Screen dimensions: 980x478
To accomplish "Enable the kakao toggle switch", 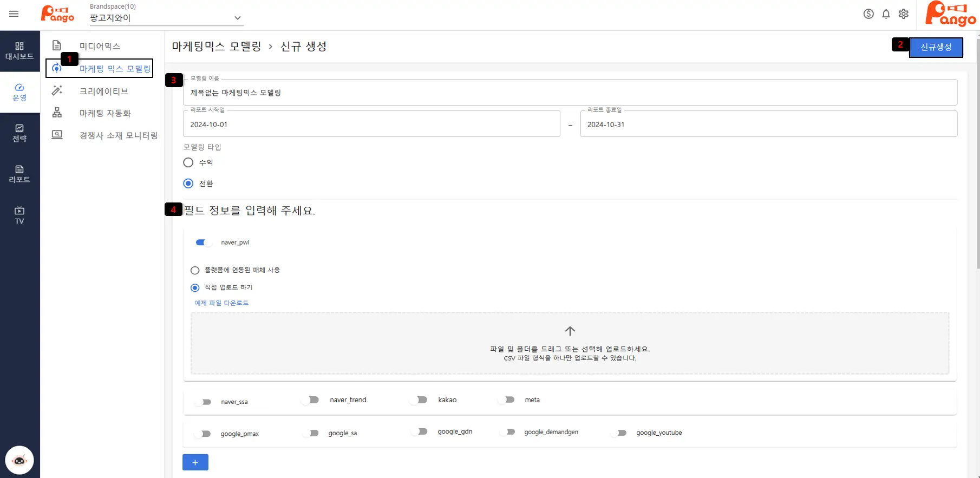I will coord(420,400).
